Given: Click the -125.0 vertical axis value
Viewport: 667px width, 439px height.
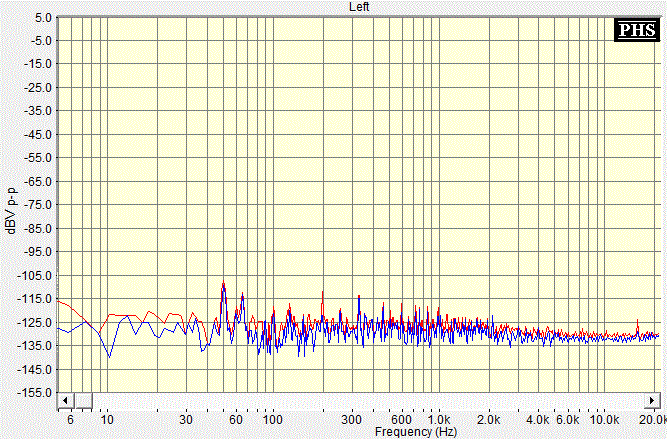Looking at the screenshot, I should (34, 322).
